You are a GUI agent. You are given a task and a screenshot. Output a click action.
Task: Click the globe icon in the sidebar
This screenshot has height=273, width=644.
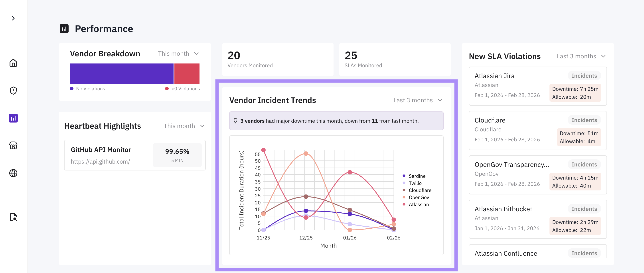[13, 173]
